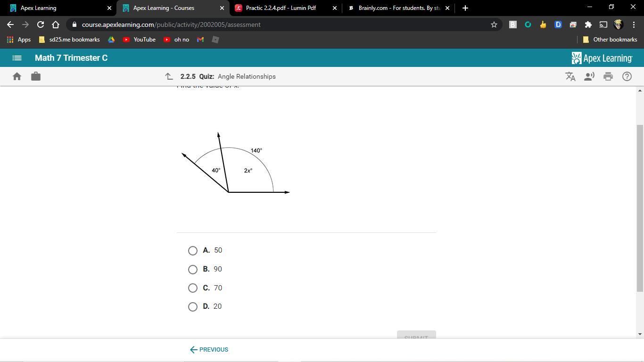Go back with the browser back arrow
The image size is (644, 362).
click(10, 25)
